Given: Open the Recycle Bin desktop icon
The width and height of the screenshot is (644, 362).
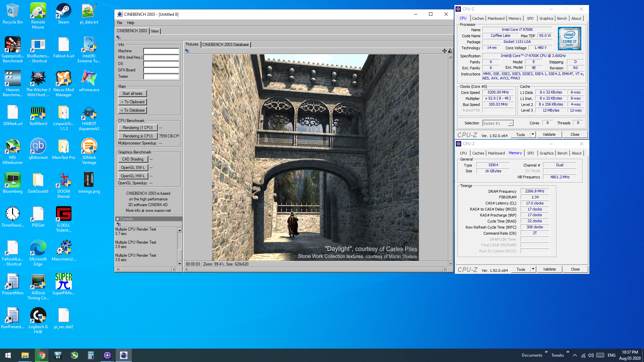Looking at the screenshot, I should pos(12,14).
